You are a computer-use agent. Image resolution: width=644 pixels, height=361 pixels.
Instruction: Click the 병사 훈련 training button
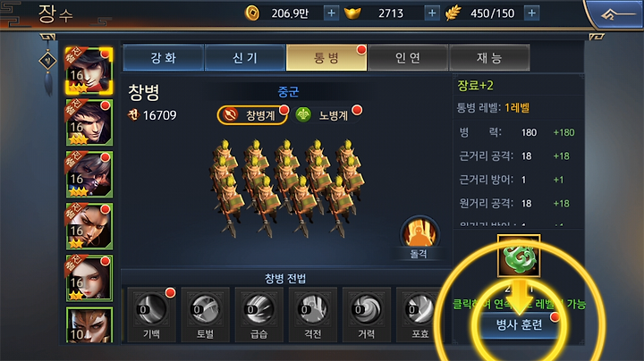click(519, 325)
